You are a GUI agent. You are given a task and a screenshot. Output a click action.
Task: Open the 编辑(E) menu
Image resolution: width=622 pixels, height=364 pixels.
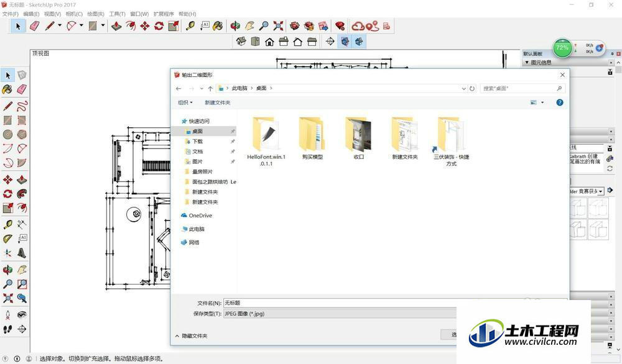click(x=31, y=14)
